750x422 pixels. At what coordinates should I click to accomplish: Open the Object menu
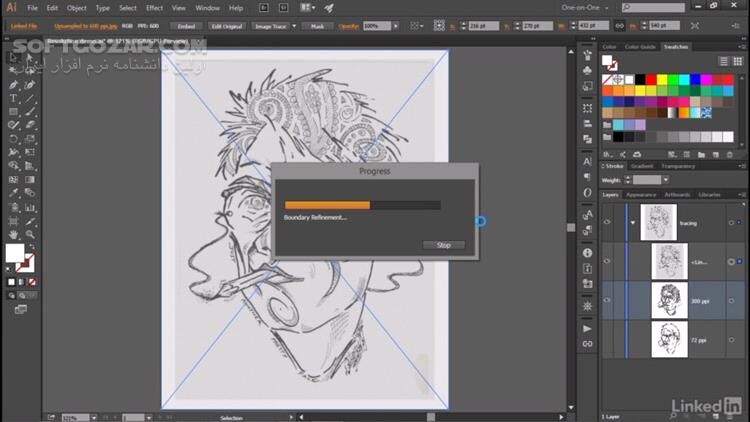(x=77, y=8)
